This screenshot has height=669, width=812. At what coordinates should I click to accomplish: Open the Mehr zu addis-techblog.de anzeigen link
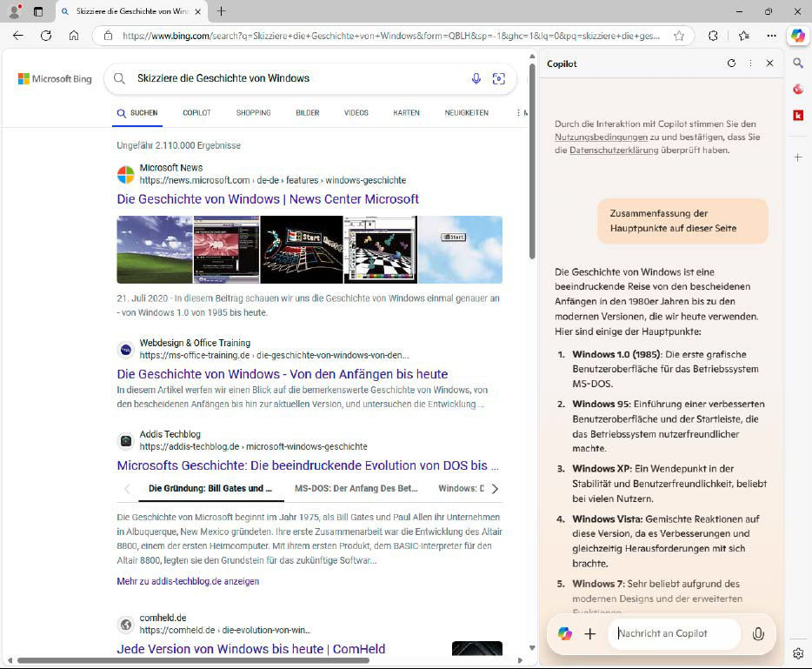(188, 580)
